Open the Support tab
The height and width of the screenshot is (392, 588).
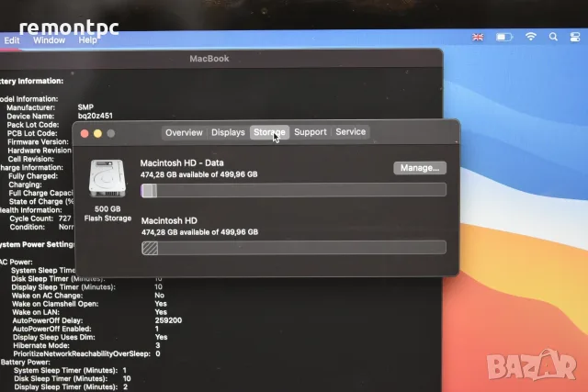[x=311, y=132]
